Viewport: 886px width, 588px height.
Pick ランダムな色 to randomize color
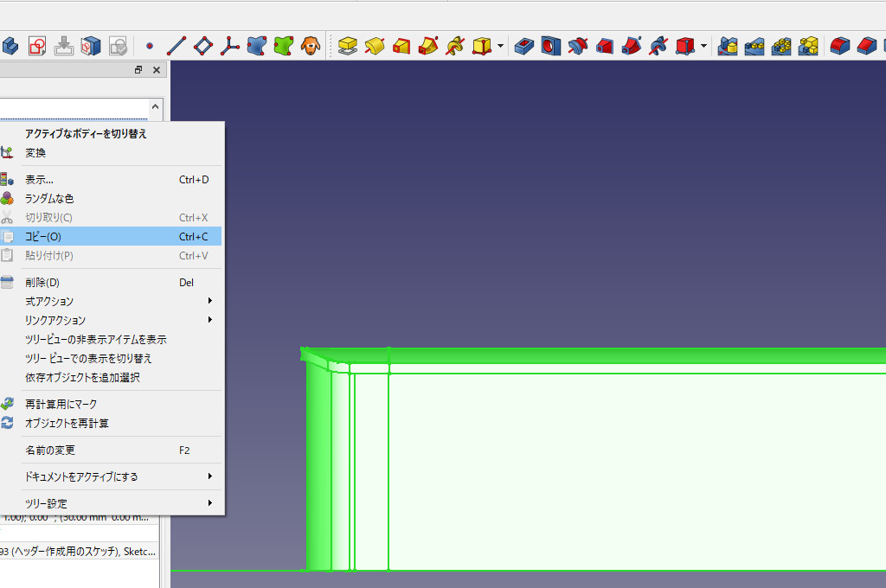click(49, 198)
